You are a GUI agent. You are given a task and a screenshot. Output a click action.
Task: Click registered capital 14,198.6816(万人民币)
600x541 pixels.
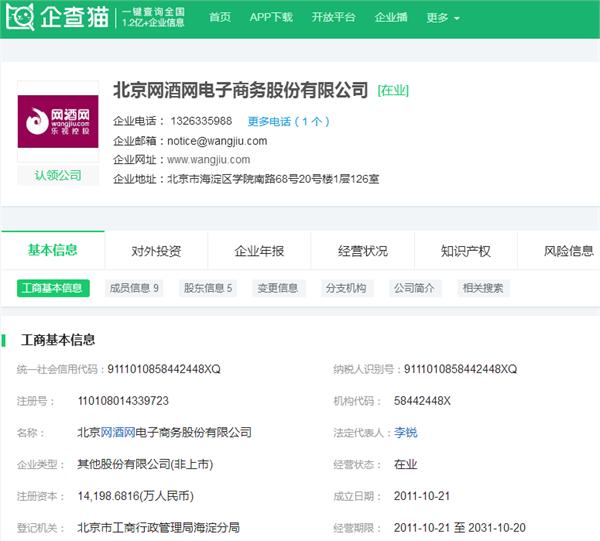pyautogui.click(x=135, y=496)
